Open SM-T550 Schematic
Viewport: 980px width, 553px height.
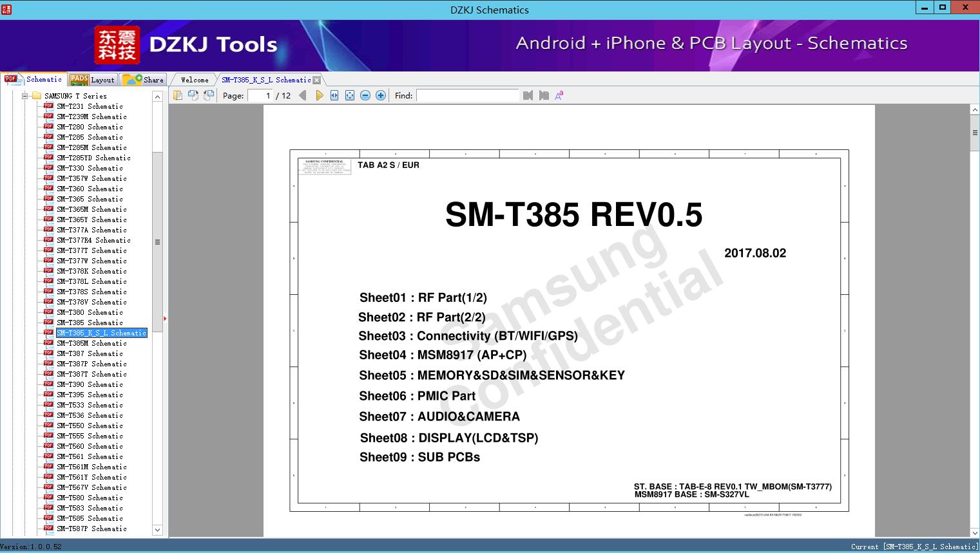tap(90, 426)
